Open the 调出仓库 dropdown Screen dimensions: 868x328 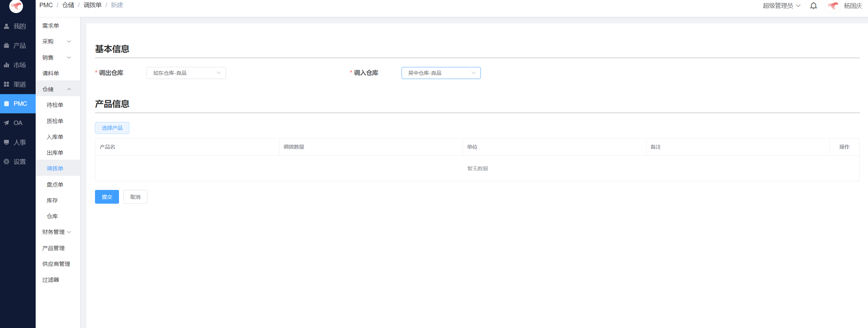186,73
